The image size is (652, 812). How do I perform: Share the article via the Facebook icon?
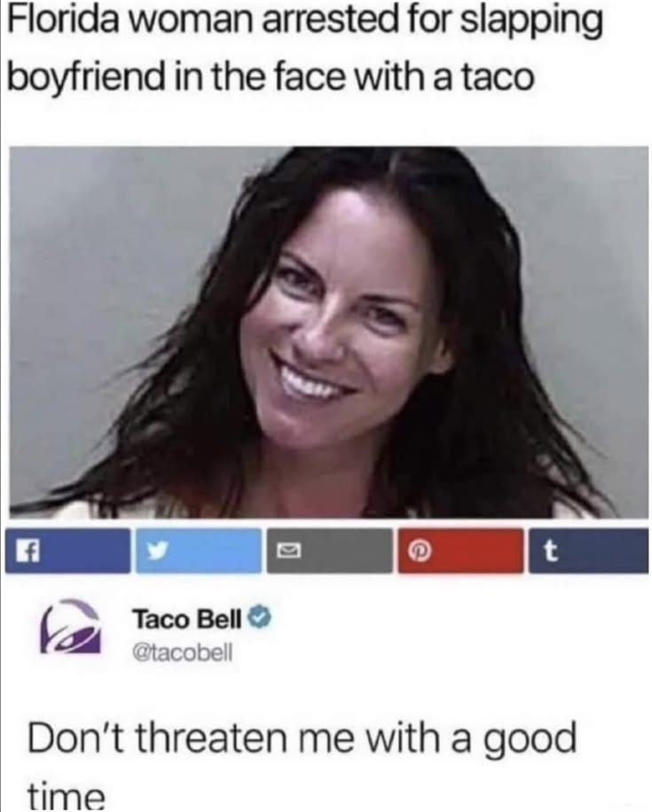click(x=67, y=550)
